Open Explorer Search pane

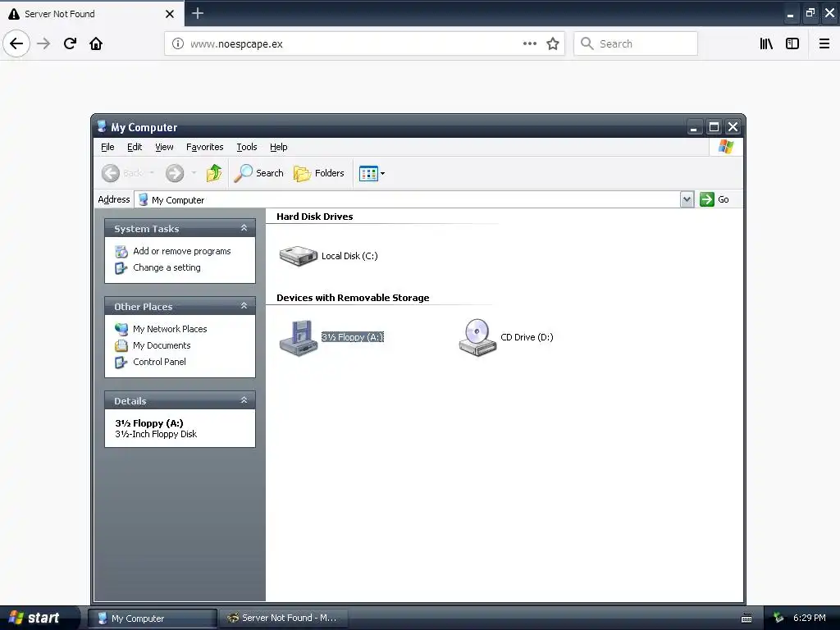point(258,173)
